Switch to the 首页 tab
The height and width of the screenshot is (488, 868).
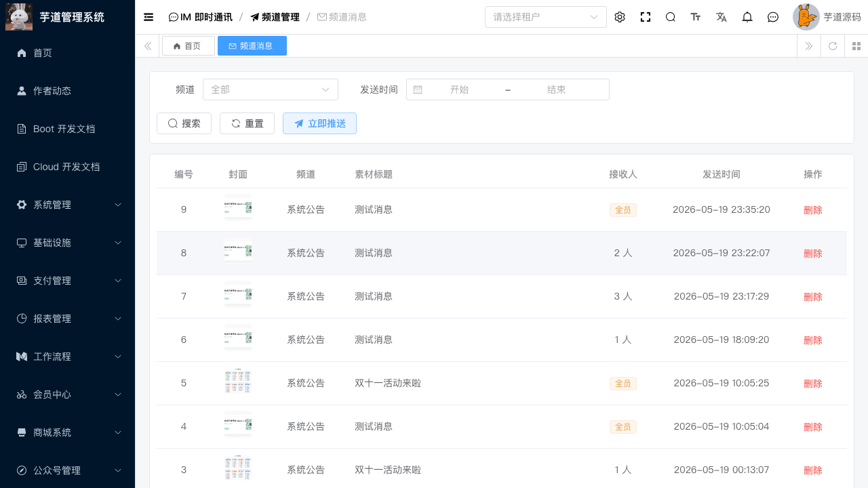click(189, 46)
